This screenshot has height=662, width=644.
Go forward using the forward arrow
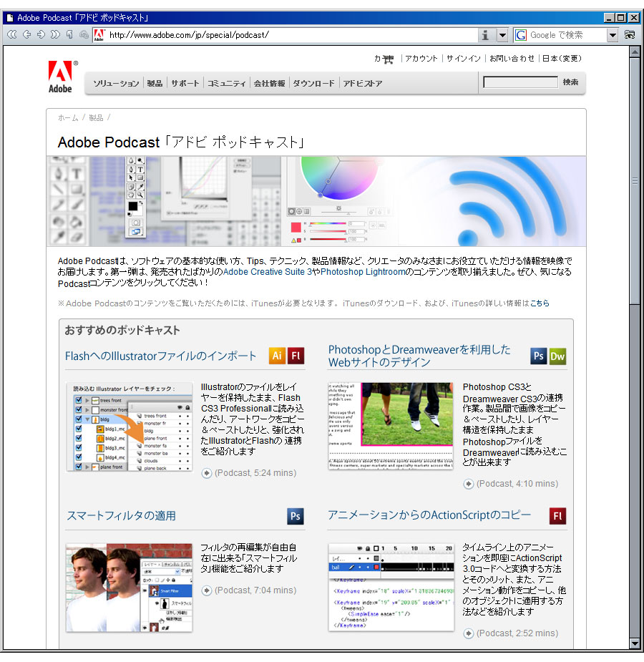coord(41,34)
